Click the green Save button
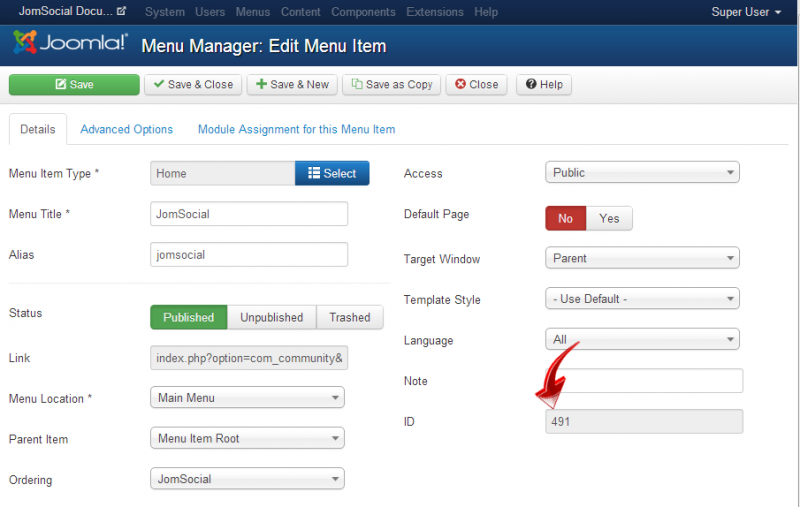This screenshot has height=507, width=800. click(x=74, y=85)
